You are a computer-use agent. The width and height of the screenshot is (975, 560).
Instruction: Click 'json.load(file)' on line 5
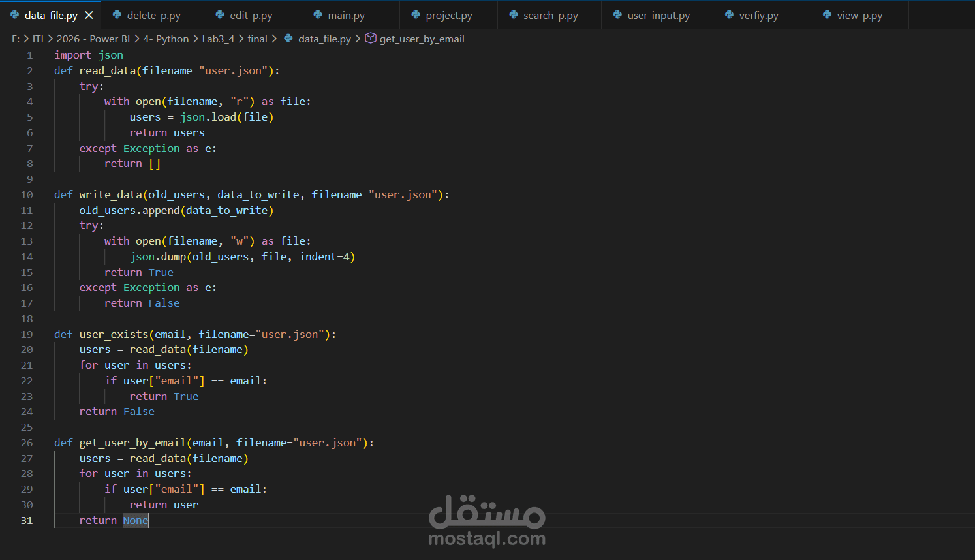pyautogui.click(x=226, y=117)
